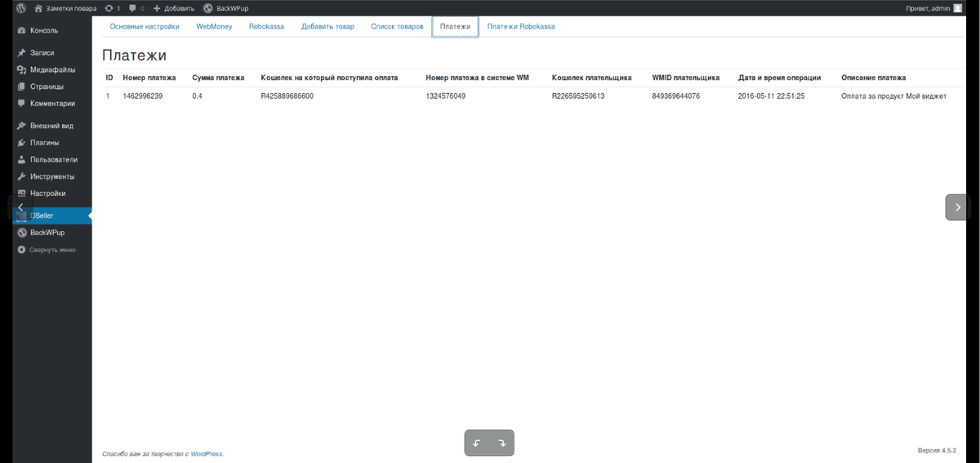Open BackWPup in sidebar menu
The width and height of the screenshot is (980, 463).
coord(47,233)
